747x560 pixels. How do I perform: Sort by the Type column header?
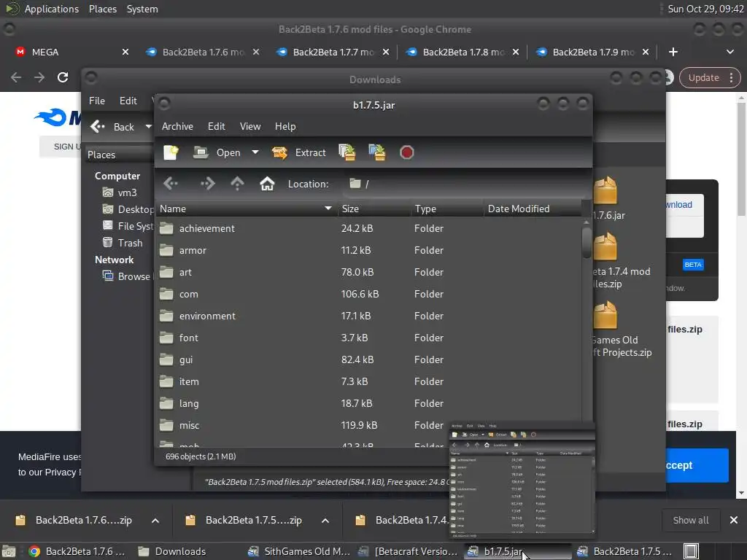447,209
